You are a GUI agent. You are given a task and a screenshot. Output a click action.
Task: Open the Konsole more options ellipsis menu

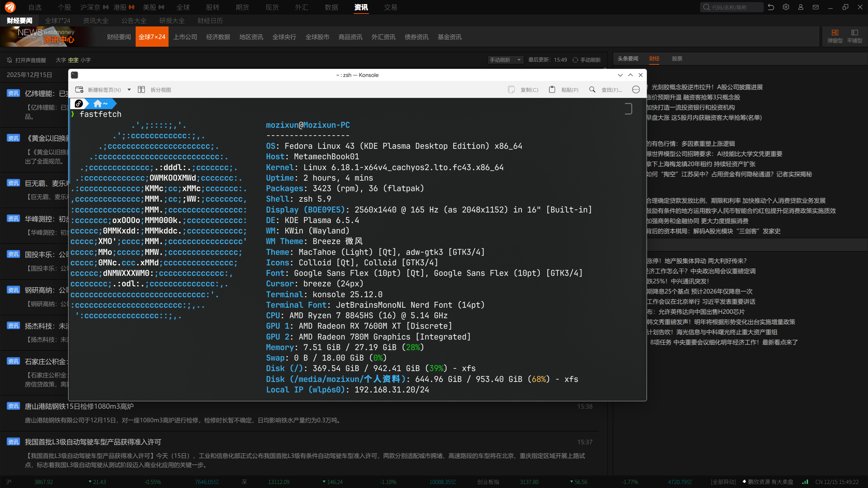point(636,90)
